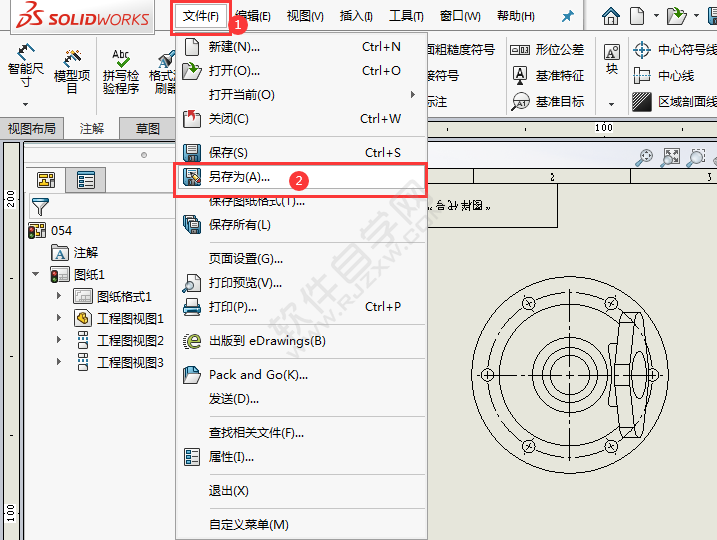Click 另存为(A)... in the file menu
The width and height of the screenshot is (717, 540).
point(301,177)
